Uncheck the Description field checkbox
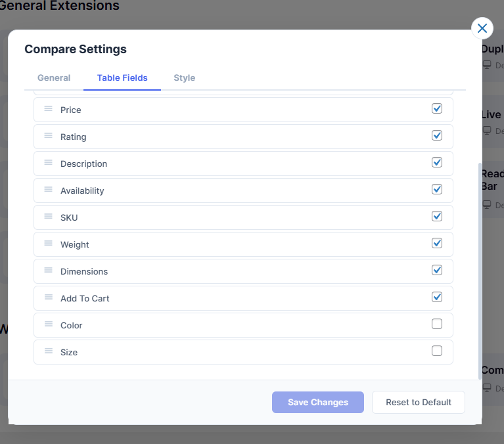Viewport: 504px width, 444px height. click(437, 162)
